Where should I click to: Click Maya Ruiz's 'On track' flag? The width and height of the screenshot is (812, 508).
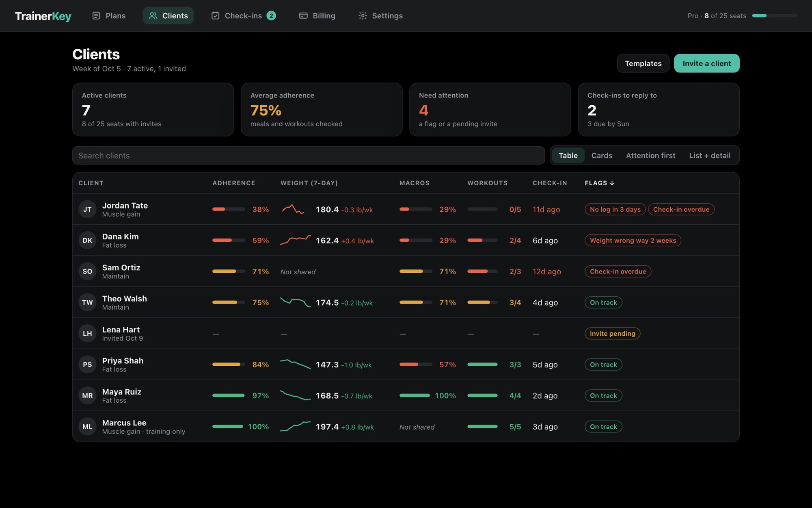click(603, 395)
